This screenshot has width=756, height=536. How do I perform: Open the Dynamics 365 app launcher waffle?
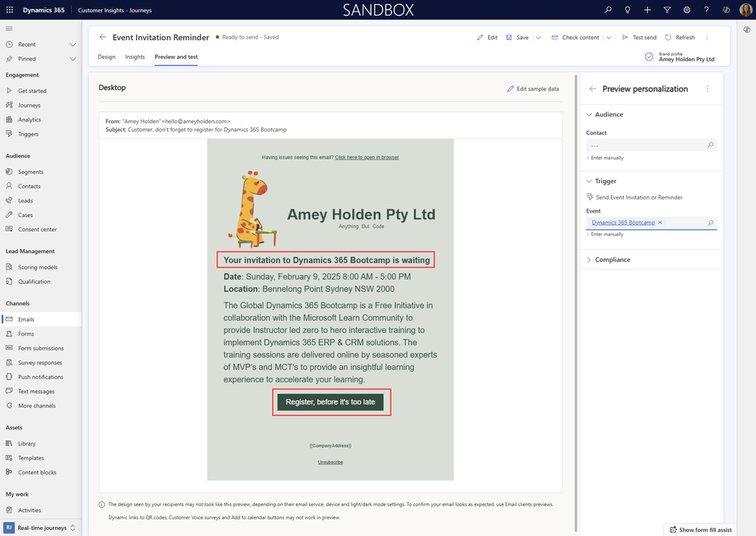10,10
